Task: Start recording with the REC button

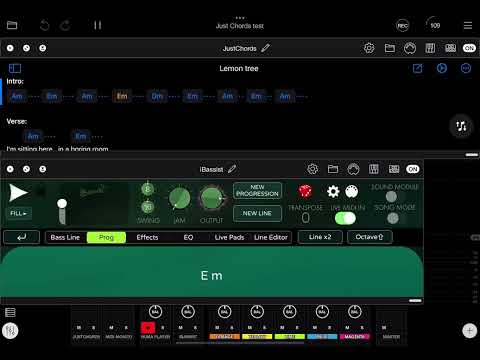Action: pyautogui.click(x=402, y=26)
